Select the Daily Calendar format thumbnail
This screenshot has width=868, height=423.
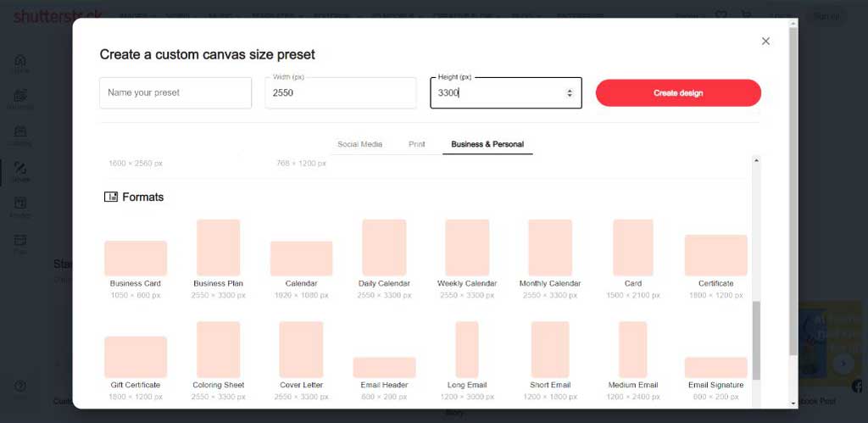tap(384, 248)
